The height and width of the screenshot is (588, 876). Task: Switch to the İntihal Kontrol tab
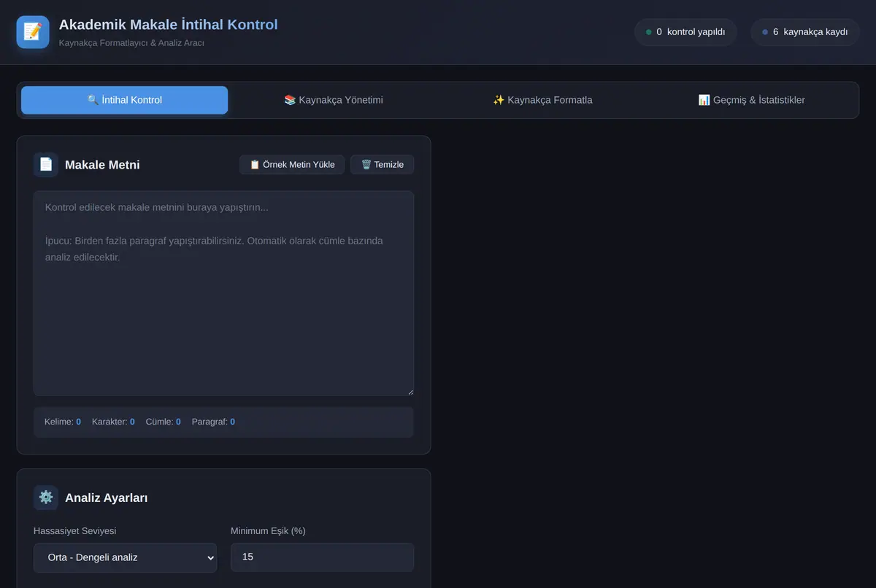(x=124, y=100)
